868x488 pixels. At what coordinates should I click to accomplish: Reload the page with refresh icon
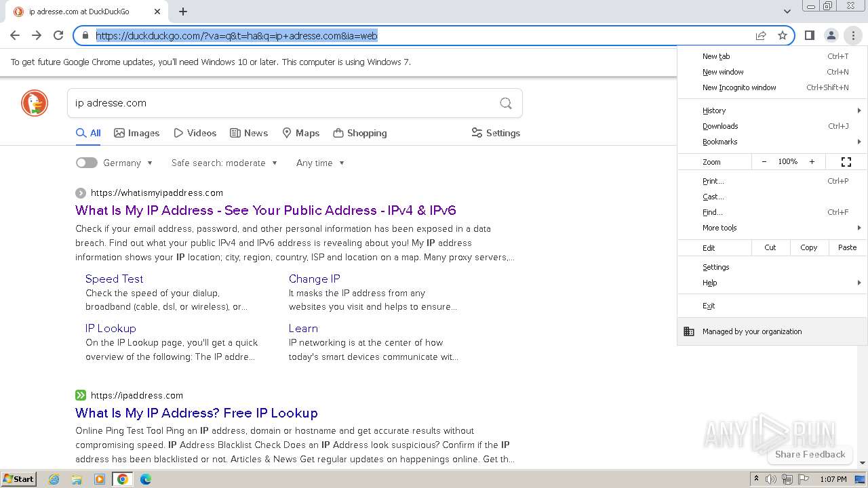coord(58,35)
